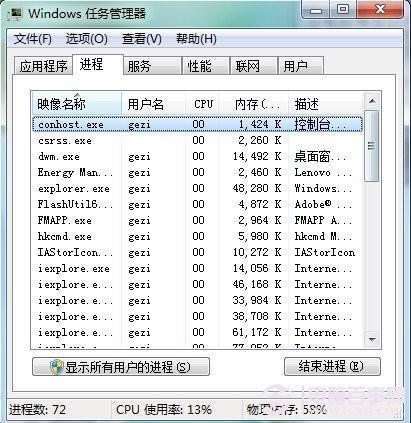Switch to the 用户 tab
The width and height of the screenshot is (411, 423).
301,66
